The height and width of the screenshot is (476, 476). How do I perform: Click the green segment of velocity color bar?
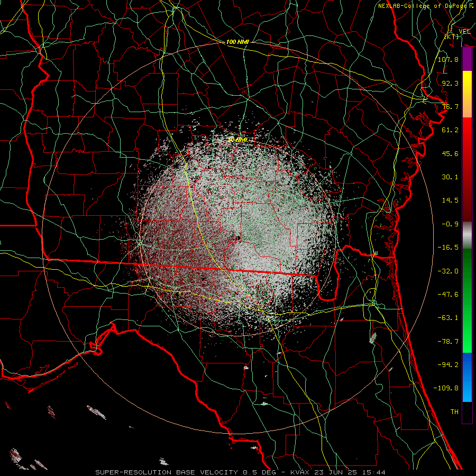tap(467, 300)
